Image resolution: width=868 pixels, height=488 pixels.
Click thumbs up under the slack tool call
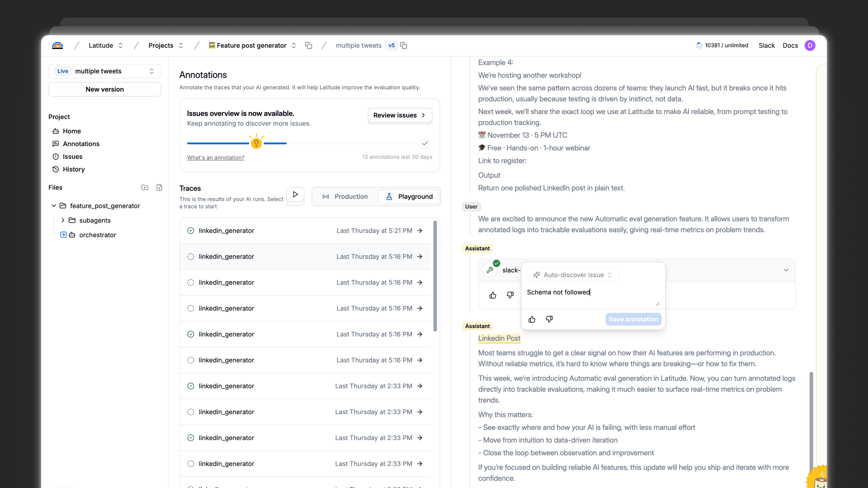click(493, 295)
